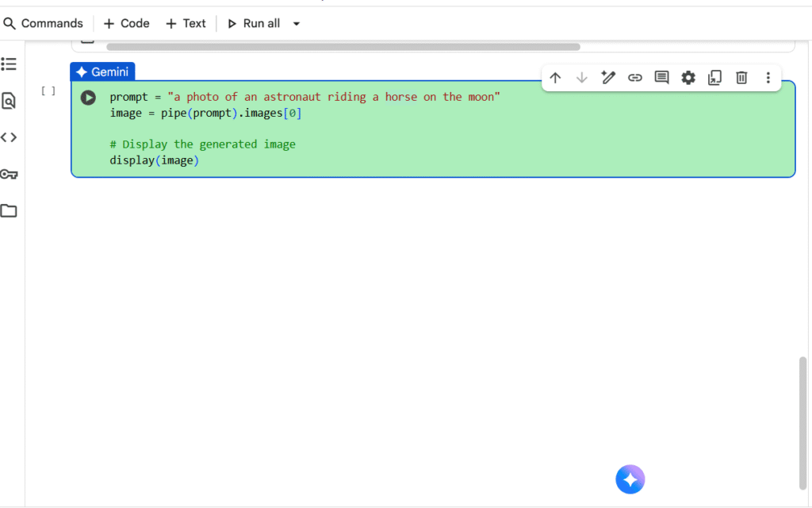This screenshot has width=812, height=508.
Task: Click the empty execution count brackets
Action: pyautogui.click(x=48, y=91)
